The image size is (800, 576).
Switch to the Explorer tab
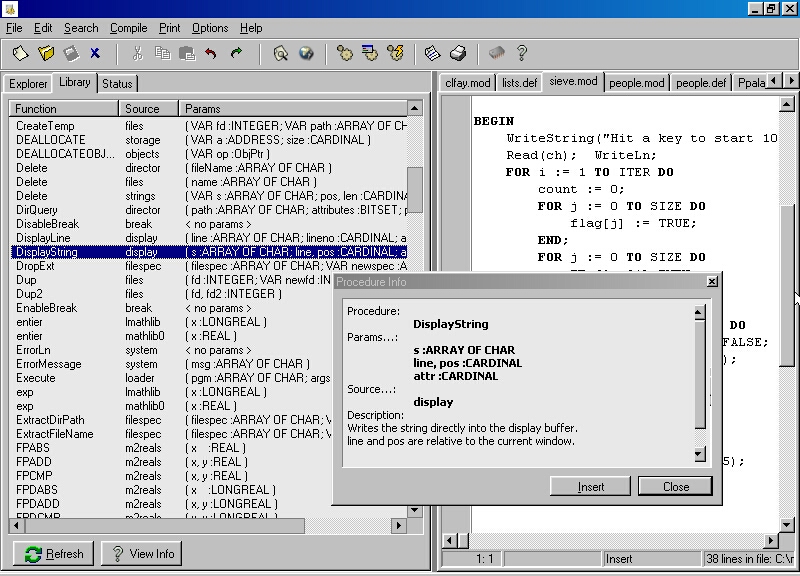[x=27, y=84]
